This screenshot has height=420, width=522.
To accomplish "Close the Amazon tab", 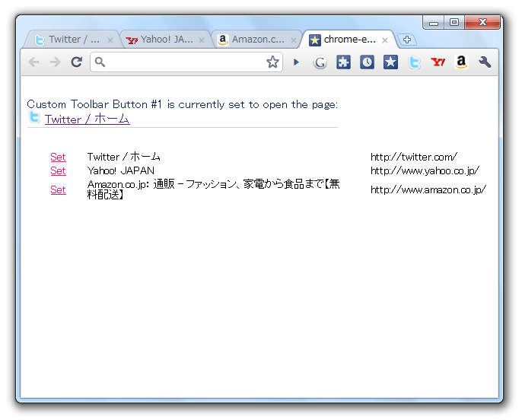I will 293,40.
